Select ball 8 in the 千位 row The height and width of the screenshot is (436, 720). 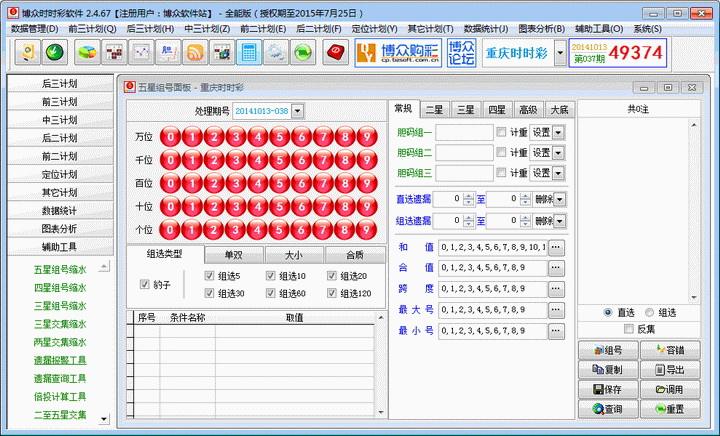coord(345,160)
